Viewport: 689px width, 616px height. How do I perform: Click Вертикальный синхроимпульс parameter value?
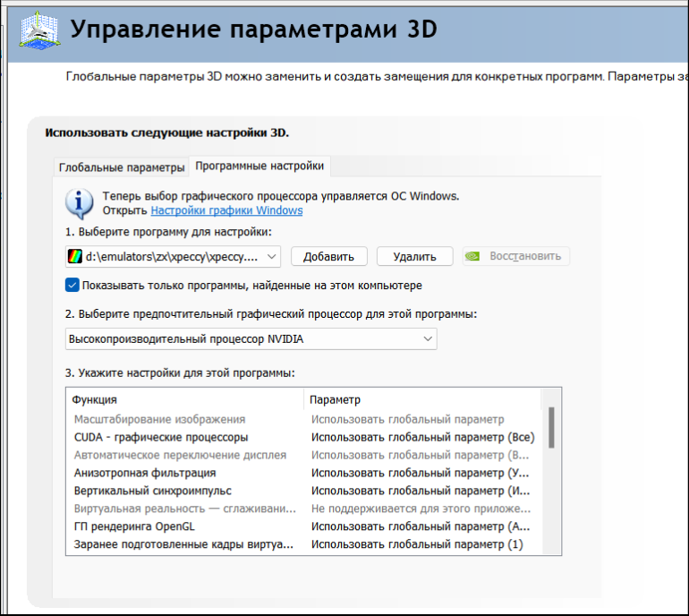(x=421, y=491)
